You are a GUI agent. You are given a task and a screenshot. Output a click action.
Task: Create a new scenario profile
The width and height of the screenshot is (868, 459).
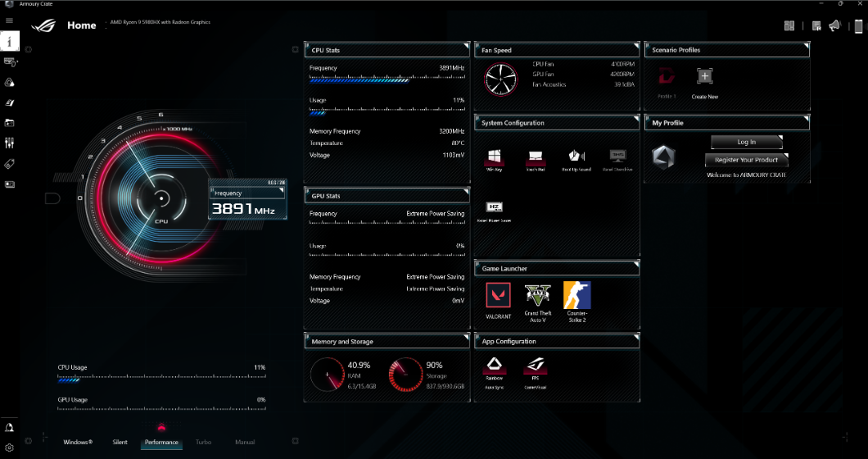[x=705, y=83]
